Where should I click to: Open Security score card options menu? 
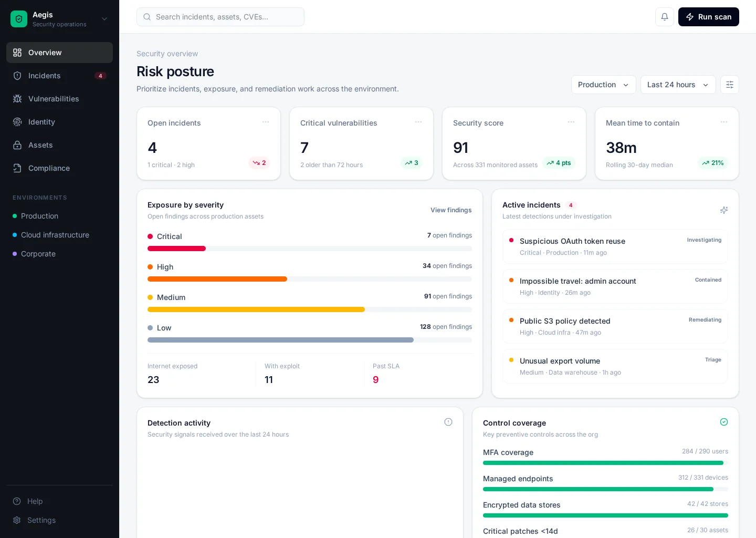[x=571, y=122]
